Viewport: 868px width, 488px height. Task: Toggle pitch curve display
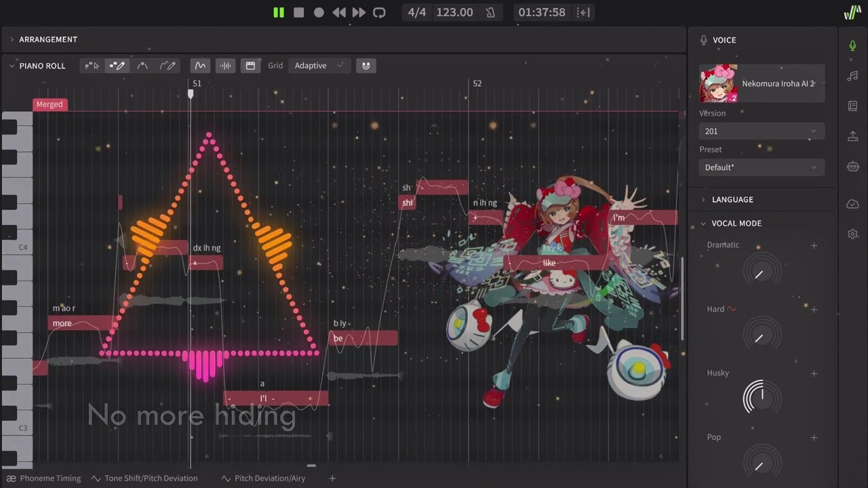tap(200, 66)
